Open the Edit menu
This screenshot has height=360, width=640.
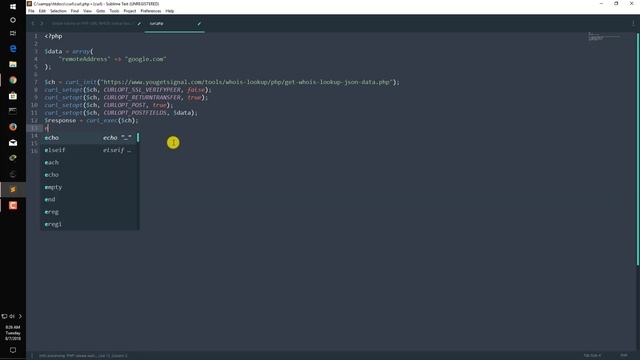(42, 11)
